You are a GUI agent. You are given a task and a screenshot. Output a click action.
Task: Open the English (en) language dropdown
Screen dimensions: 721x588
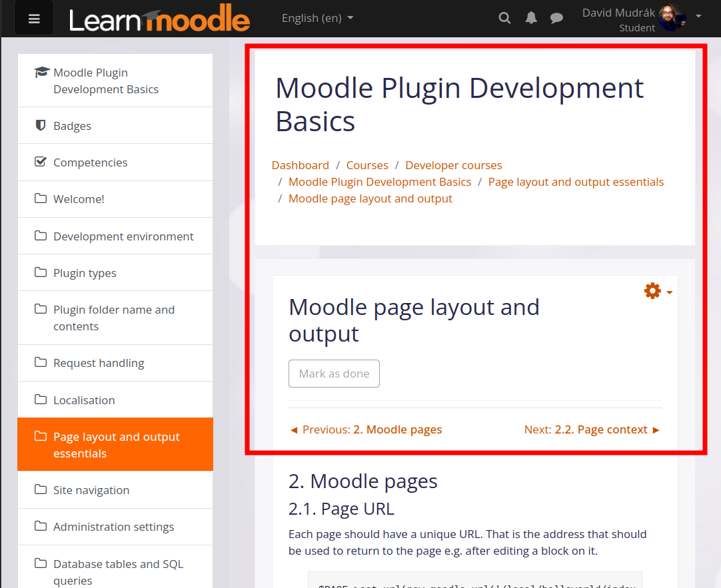(317, 18)
